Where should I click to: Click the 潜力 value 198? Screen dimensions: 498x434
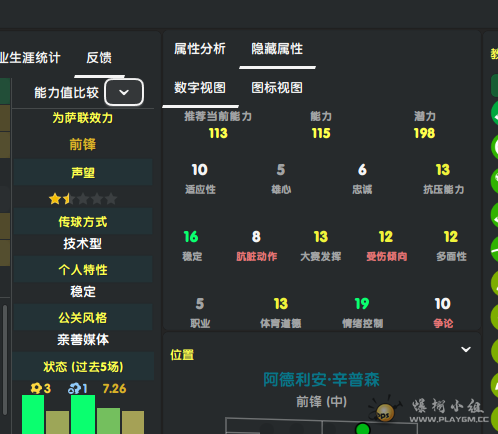pos(424,133)
